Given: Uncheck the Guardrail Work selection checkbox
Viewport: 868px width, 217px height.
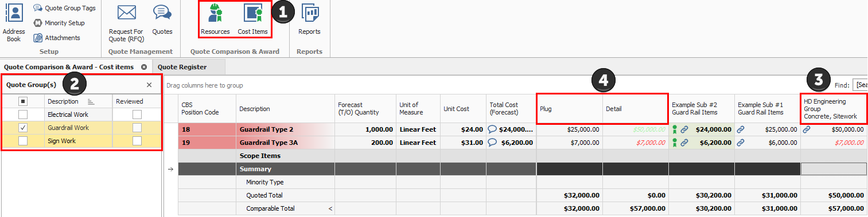Looking at the screenshot, I should tap(23, 128).
